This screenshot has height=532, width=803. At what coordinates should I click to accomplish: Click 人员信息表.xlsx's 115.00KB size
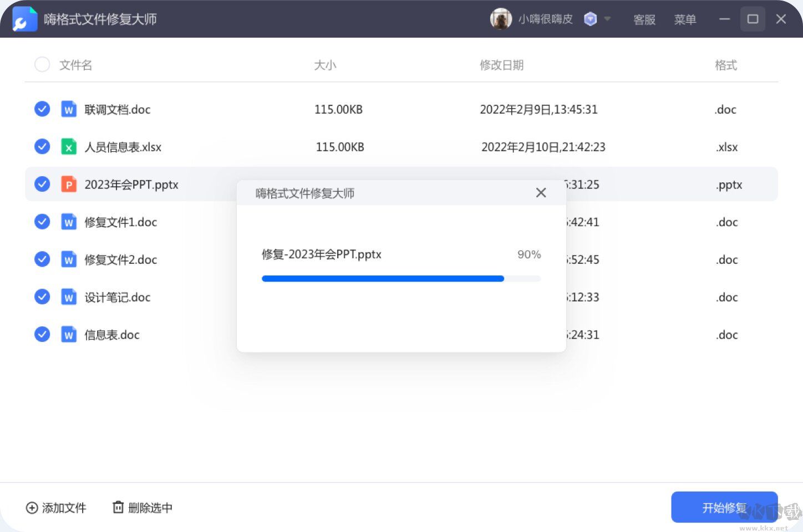[340, 147]
